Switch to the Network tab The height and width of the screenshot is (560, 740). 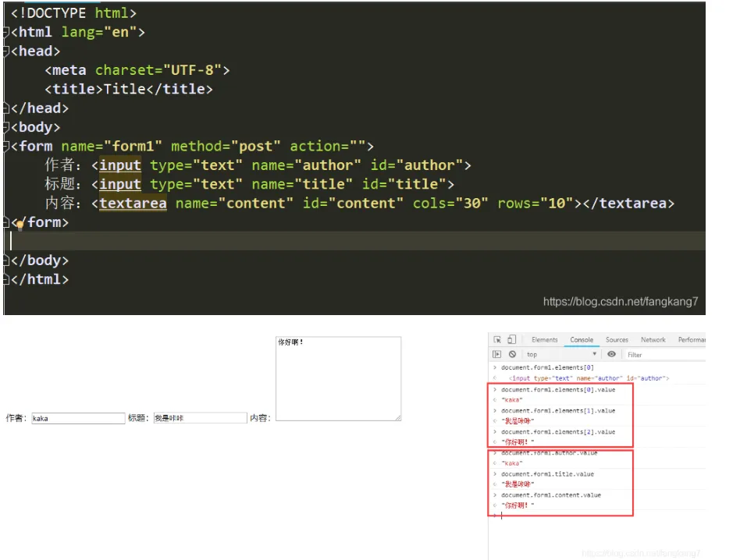[x=653, y=339]
